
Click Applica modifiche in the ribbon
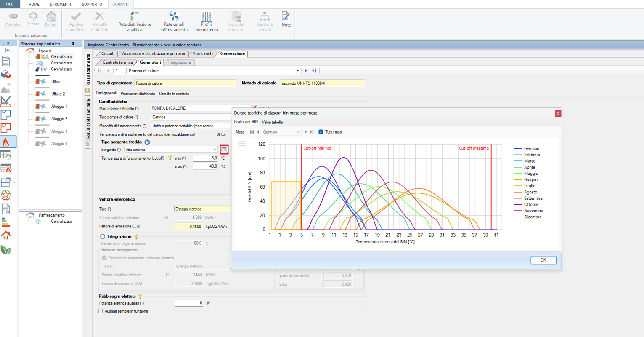point(76,22)
